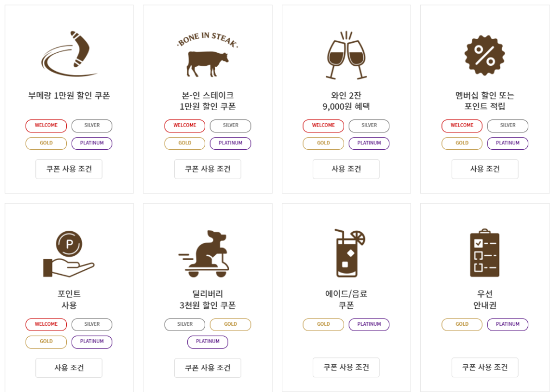
Task: Open 사용 조건 for 멤버십 할인
Action: [x=485, y=169]
